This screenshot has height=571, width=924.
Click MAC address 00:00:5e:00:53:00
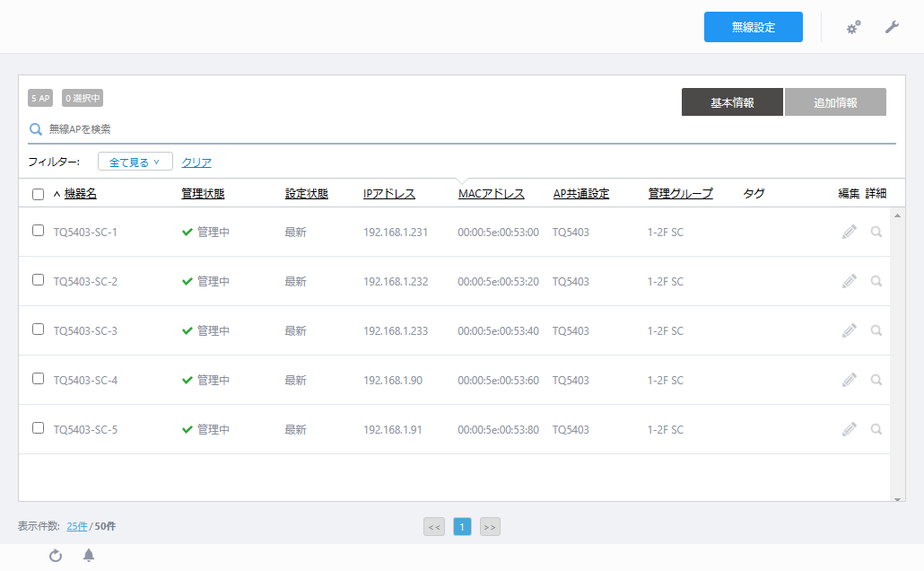[499, 232]
